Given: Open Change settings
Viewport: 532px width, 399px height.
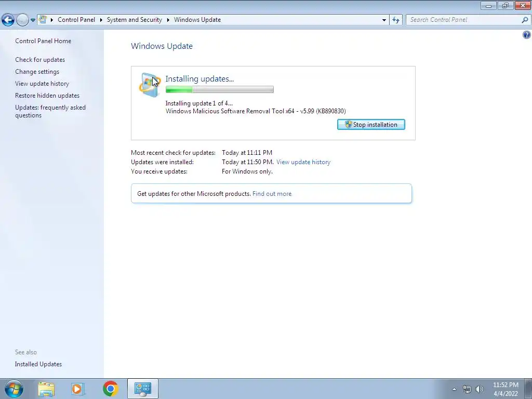Looking at the screenshot, I should click(37, 72).
